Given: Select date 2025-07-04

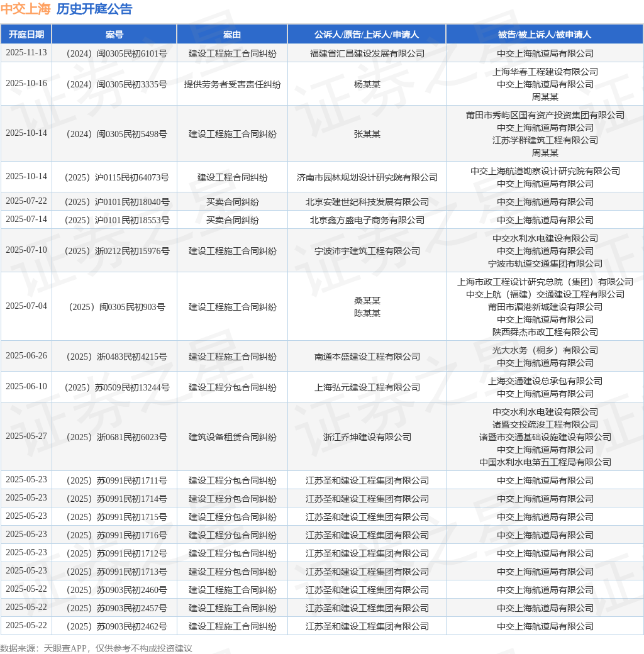Looking at the screenshot, I should tap(26, 306).
